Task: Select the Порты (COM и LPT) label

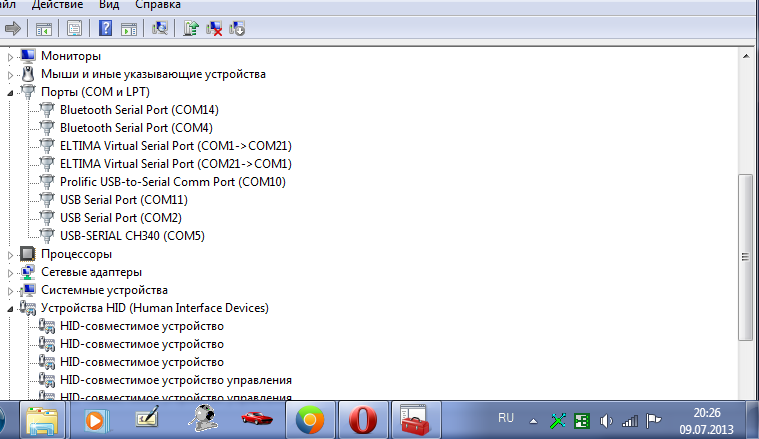Action: 95,92
